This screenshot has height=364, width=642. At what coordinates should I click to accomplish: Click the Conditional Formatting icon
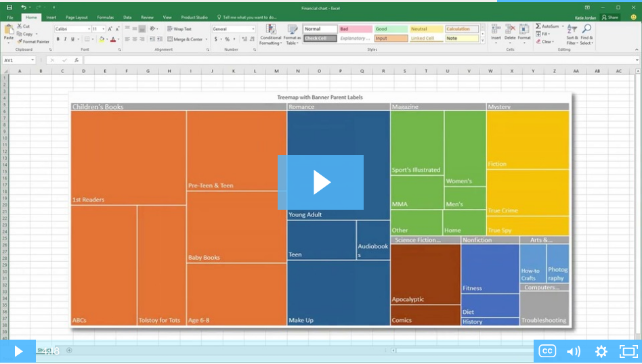point(271,30)
